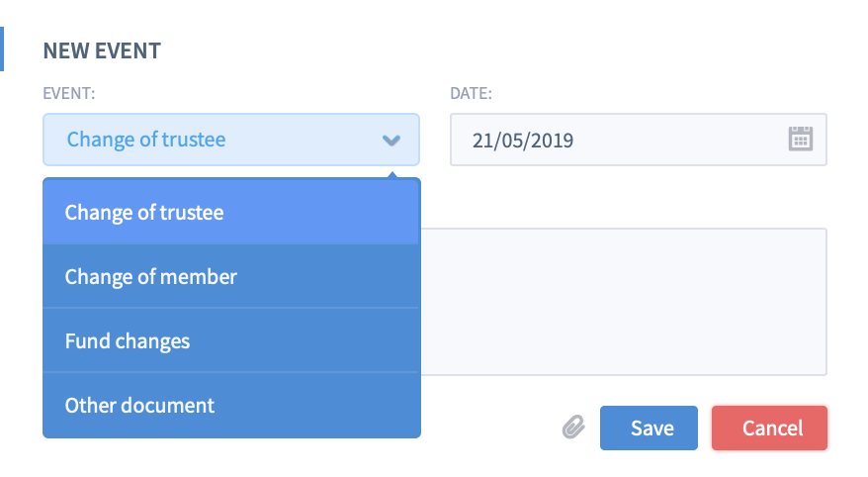Click the 21/05/2019 date value

(523, 141)
